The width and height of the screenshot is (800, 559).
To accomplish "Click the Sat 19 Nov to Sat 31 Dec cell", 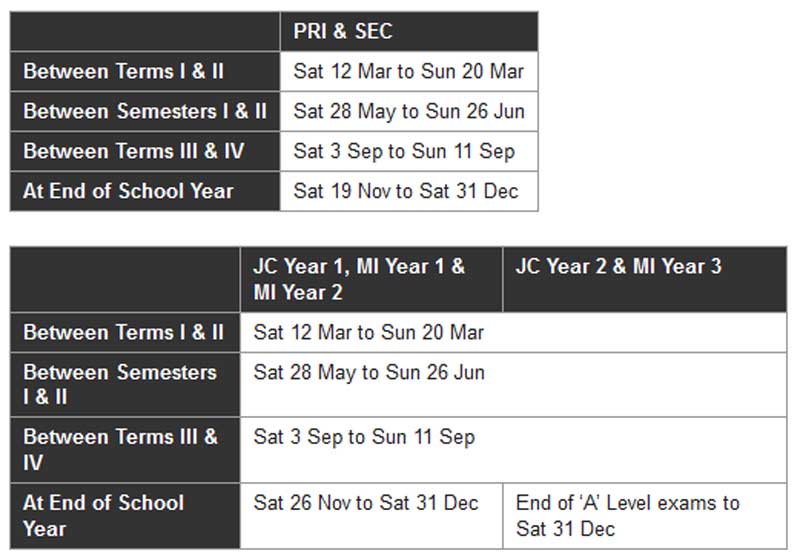I will tap(406, 191).
